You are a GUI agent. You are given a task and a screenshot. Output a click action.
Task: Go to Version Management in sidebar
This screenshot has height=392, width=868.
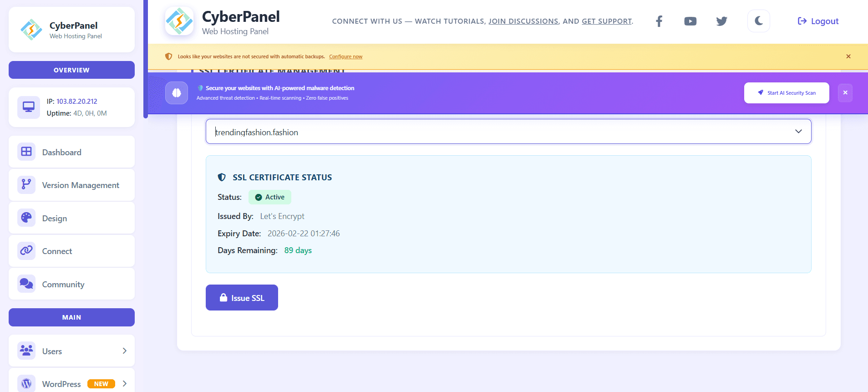point(81,185)
